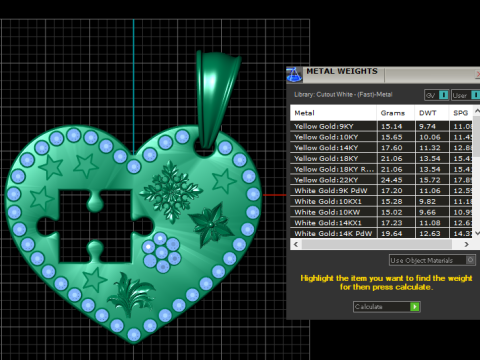Screen dimensions: 480x360
Task: Click the Metal column header
Action: pos(333,113)
